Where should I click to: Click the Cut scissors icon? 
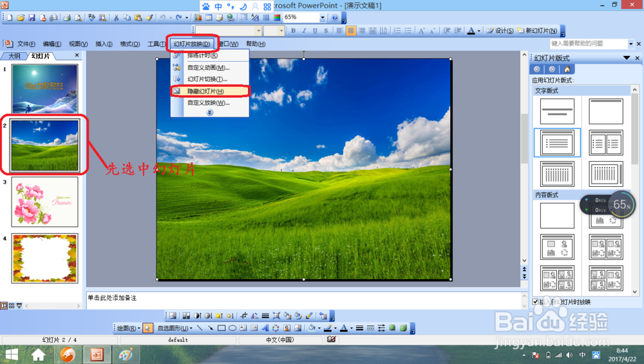point(116,17)
